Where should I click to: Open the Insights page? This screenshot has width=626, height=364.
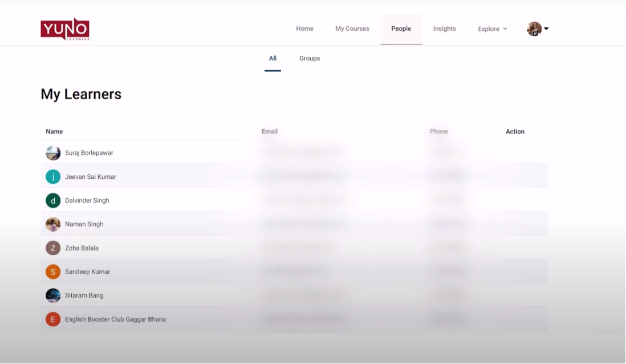pos(444,29)
